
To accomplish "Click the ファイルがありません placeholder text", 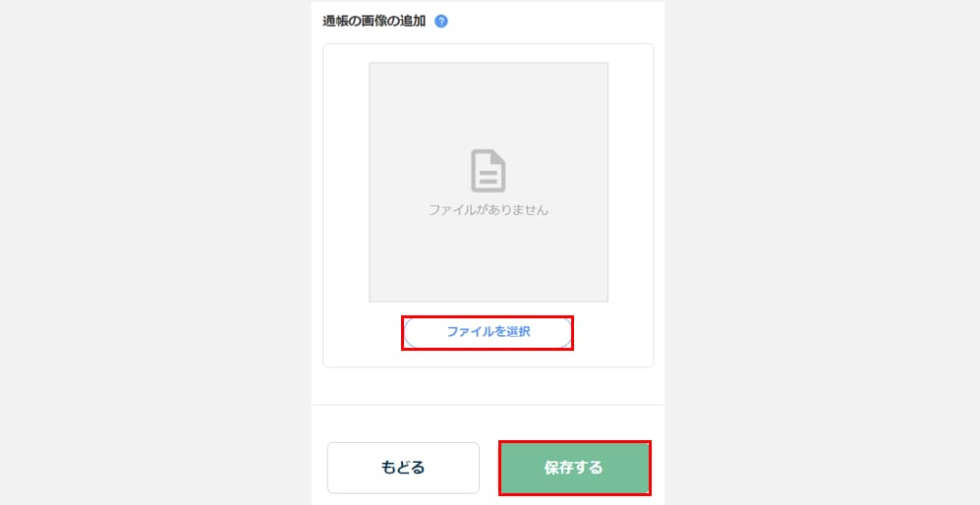I will coord(489,210).
